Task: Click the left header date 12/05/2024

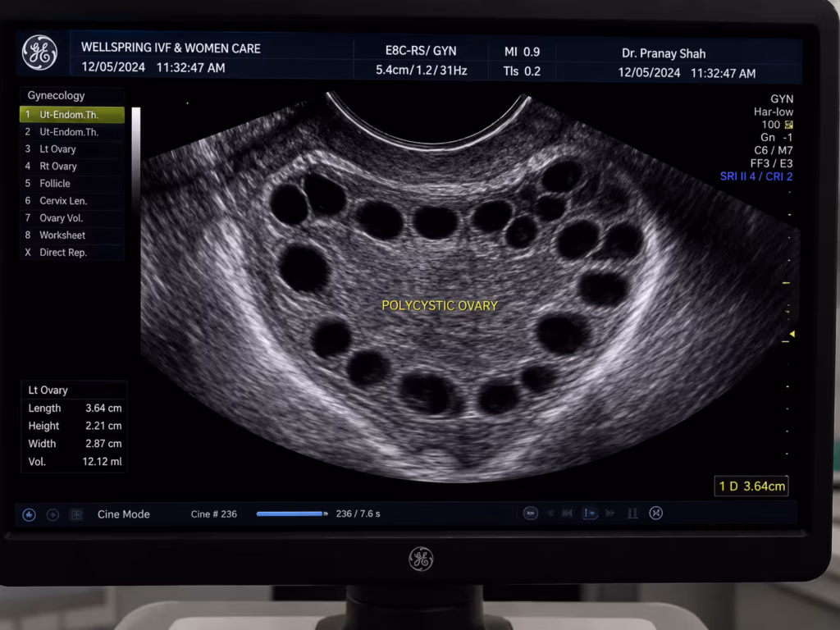Action: (x=113, y=67)
